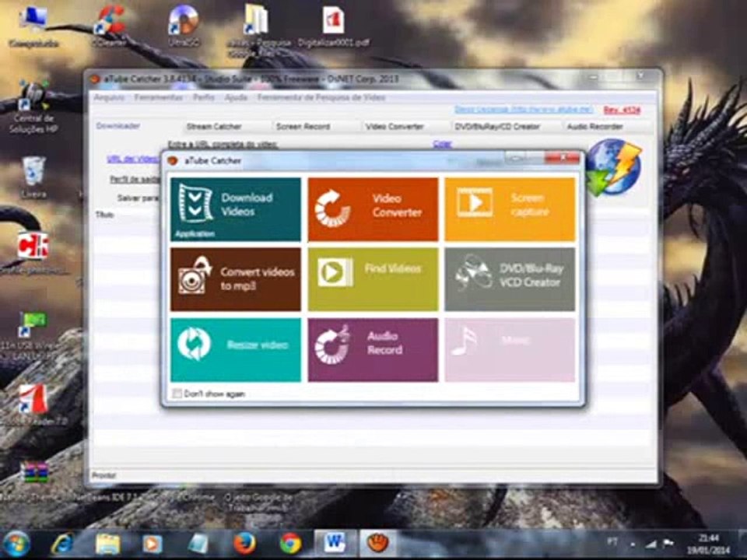Start the Audio Record tile

[x=373, y=349]
